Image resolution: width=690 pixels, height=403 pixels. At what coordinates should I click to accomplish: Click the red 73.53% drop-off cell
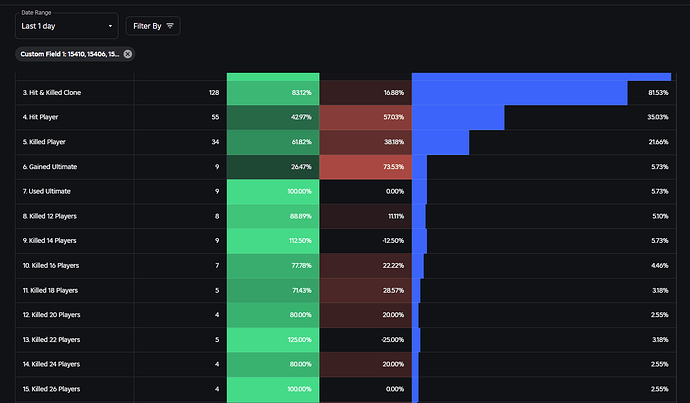pyautogui.click(x=365, y=167)
